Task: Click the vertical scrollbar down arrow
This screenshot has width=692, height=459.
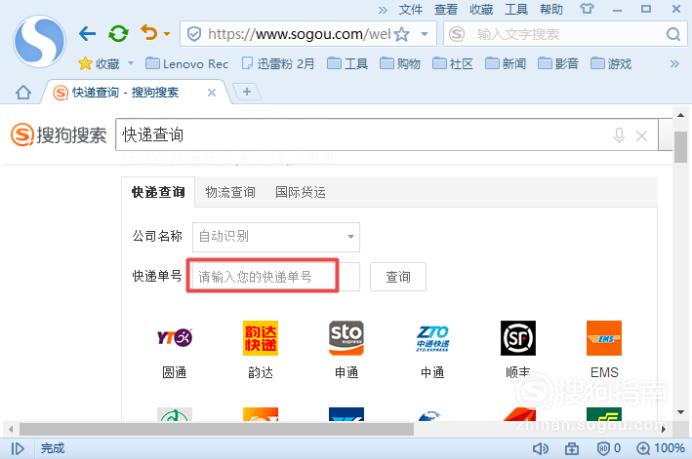Action: coord(680,412)
